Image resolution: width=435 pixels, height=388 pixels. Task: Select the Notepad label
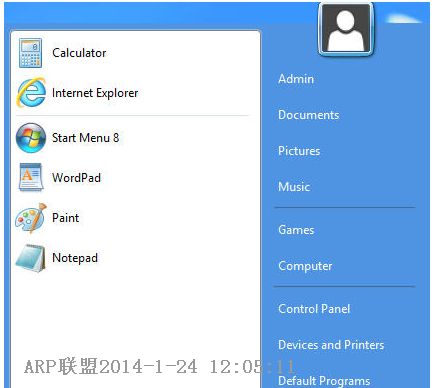pyautogui.click(x=75, y=258)
